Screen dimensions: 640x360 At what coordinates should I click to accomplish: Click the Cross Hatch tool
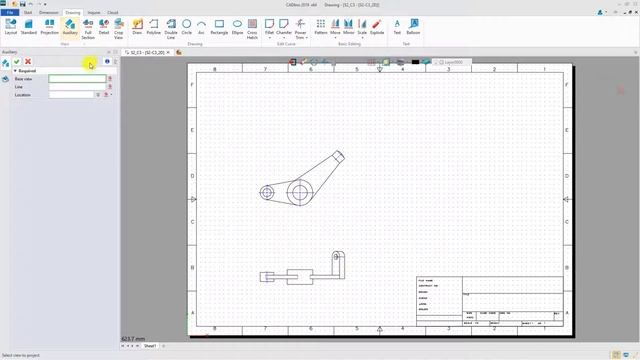pos(252,29)
